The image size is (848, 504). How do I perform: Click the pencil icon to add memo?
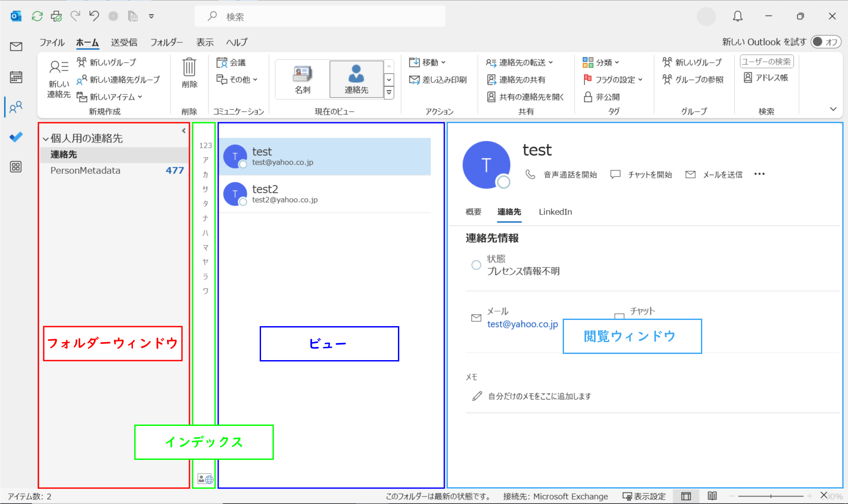477,396
